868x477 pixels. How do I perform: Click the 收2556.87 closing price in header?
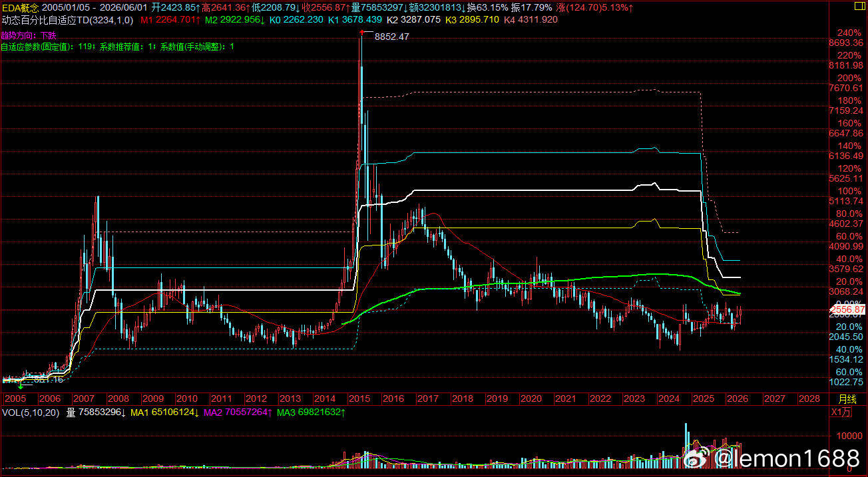pyautogui.click(x=325, y=7)
